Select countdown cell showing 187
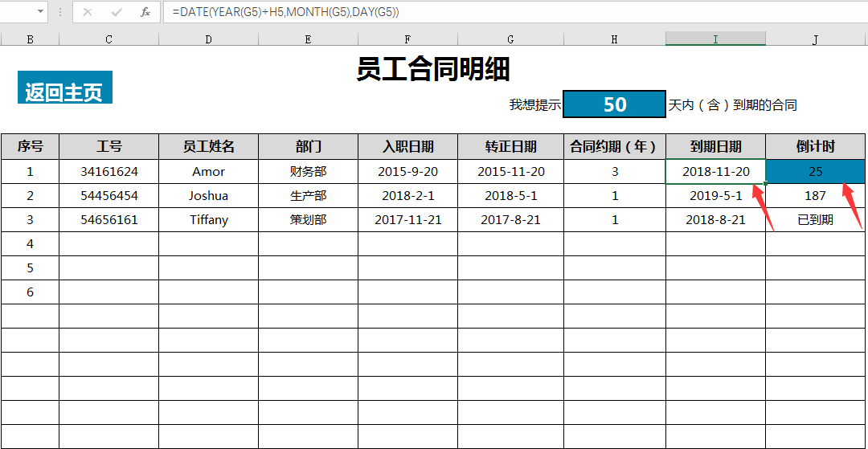The width and height of the screenshot is (868, 449). click(816, 196)
